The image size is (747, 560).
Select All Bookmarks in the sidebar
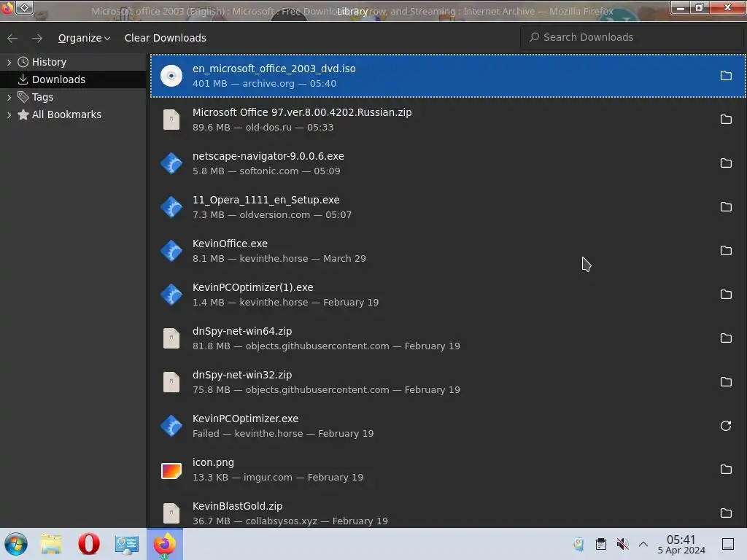pos(66,114)
